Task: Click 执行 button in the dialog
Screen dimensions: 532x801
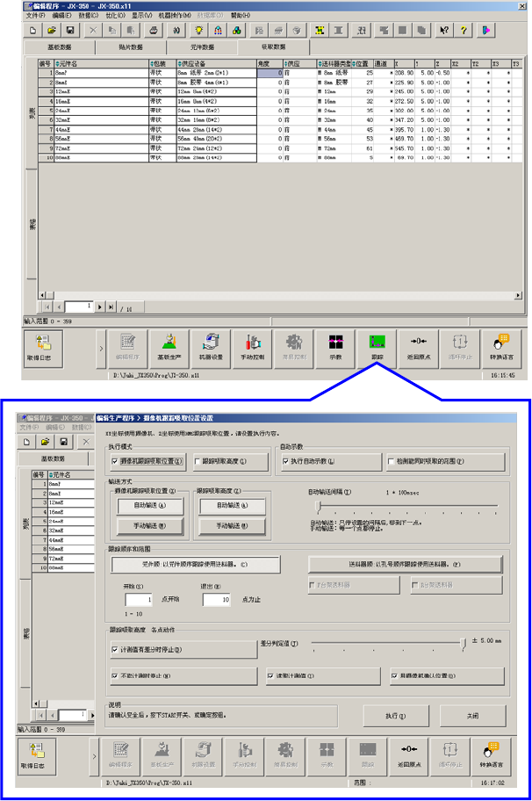Action: (x=396, y=716)
